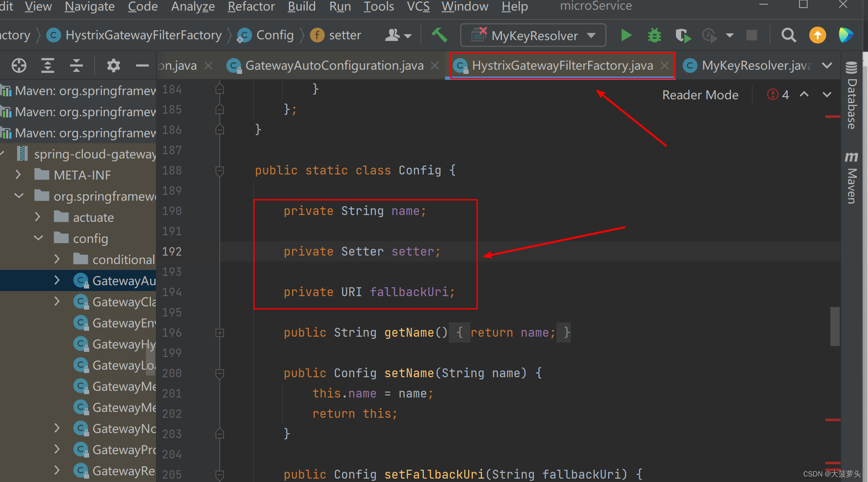Fold setName method at line 200
This screenshot has height=482, width=868.
(219, 373)
